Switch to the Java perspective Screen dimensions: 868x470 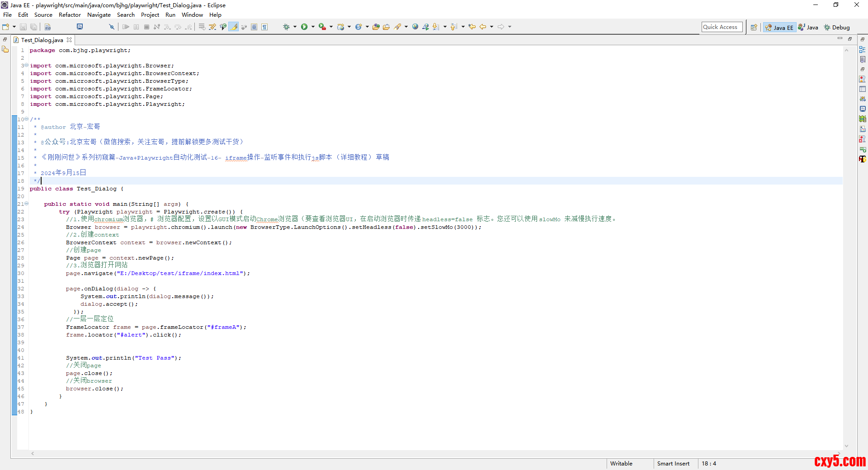[808, 28]
